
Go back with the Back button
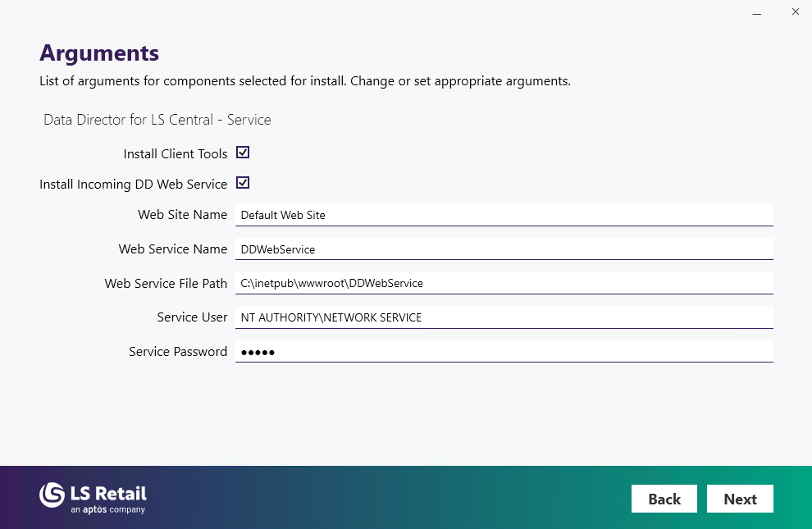click(x=664, y=499)
